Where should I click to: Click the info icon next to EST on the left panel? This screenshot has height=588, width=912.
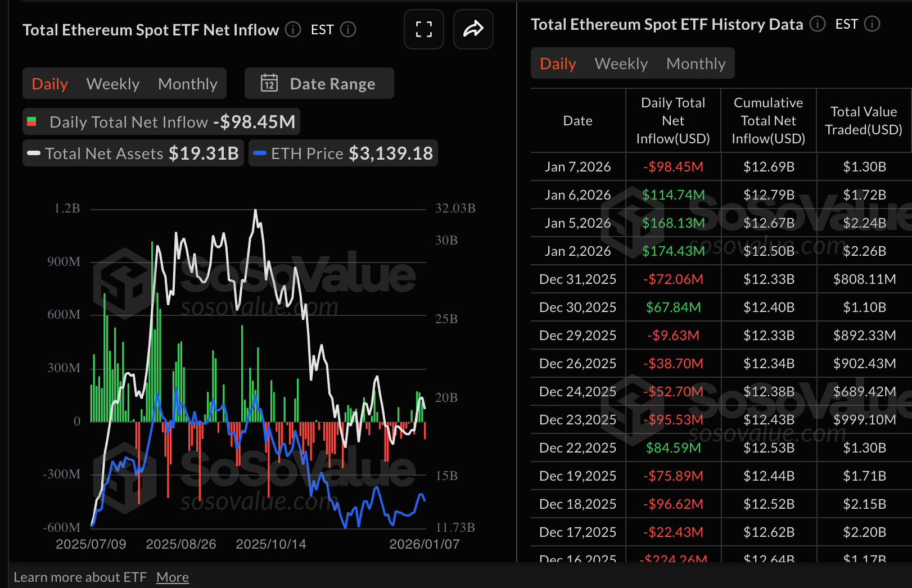pyautogui.click(x=348, y=30)
